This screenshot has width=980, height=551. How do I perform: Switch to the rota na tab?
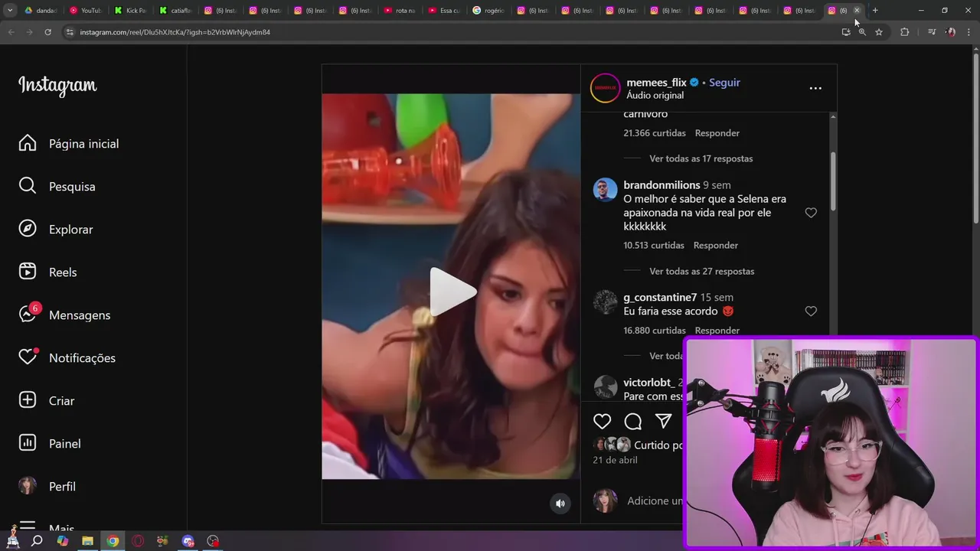pos(399,11)
